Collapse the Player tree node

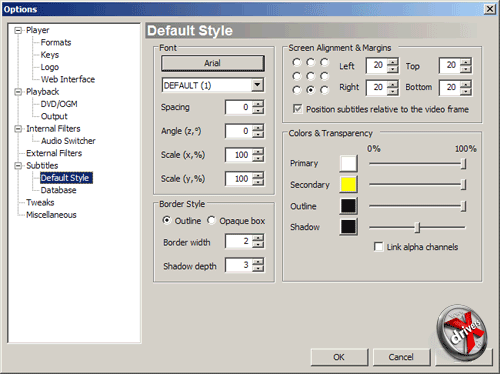pyautogui.click(x=18, y=30)
